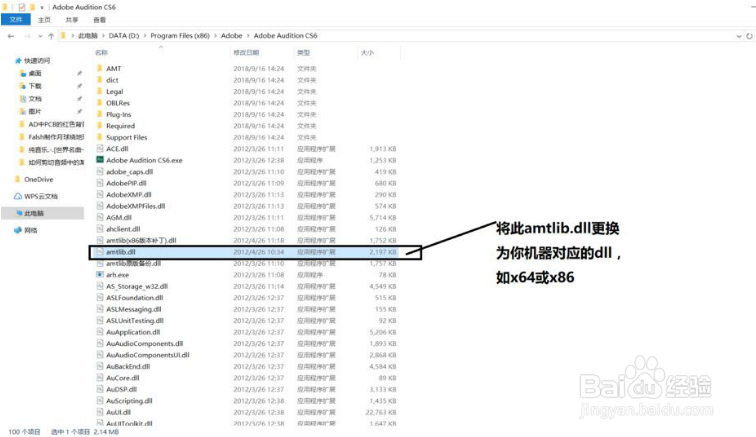
Task: Sort by the 修改日期 column header
Action: point(246,53)
